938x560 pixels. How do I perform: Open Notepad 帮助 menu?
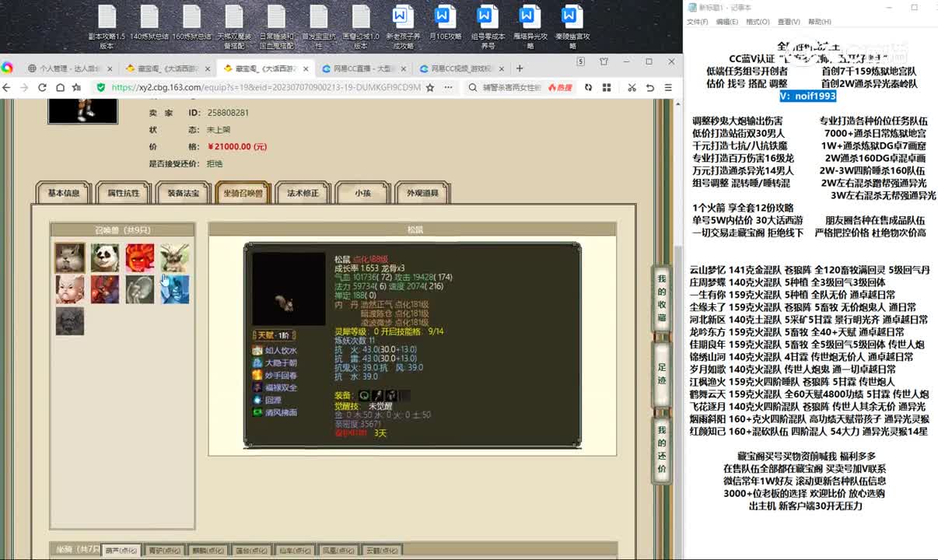[x=819, y=22]
